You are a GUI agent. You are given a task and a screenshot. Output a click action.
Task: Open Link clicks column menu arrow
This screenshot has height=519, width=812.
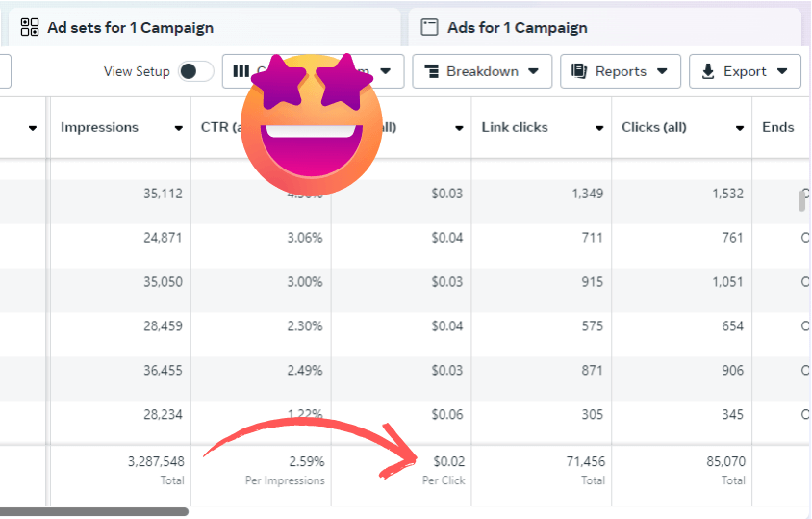599,128
